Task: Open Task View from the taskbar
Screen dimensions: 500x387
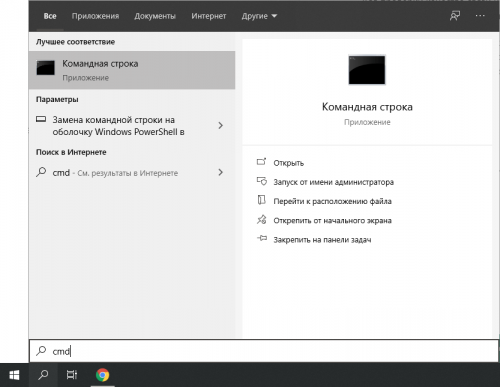Action: click(72, 375)
